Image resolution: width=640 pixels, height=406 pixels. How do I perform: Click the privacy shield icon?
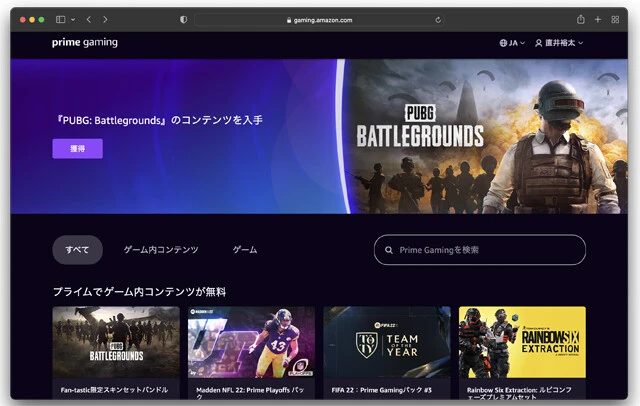(182, 19)
